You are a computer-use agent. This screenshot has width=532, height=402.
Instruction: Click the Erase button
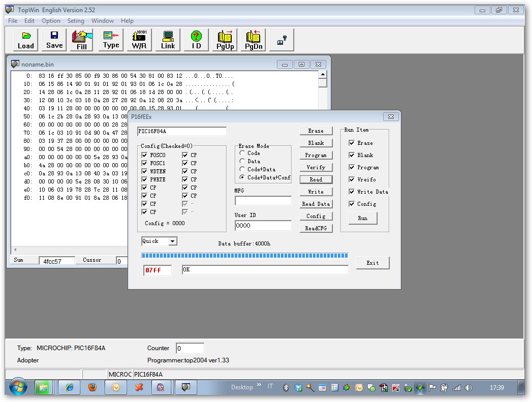click(316, 131)
